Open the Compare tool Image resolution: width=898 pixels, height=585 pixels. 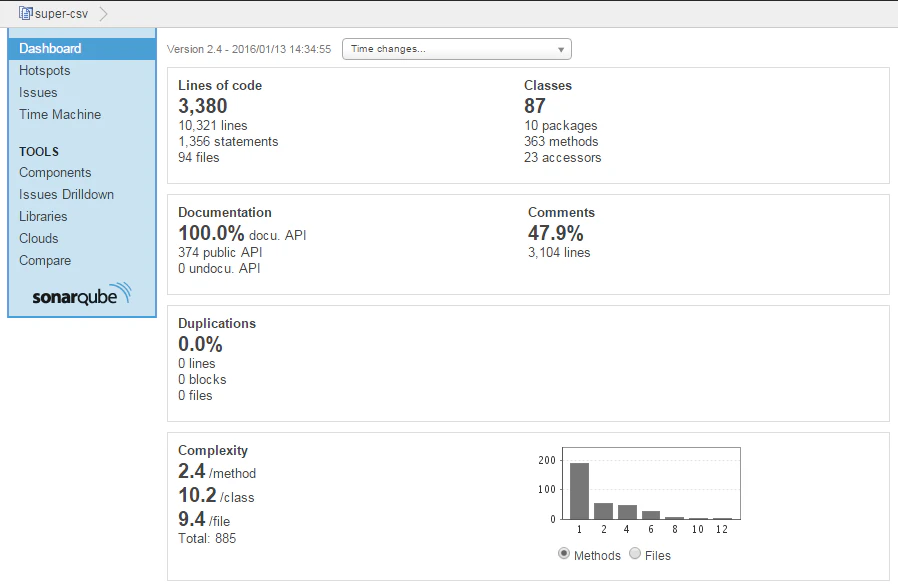[45, 260]
